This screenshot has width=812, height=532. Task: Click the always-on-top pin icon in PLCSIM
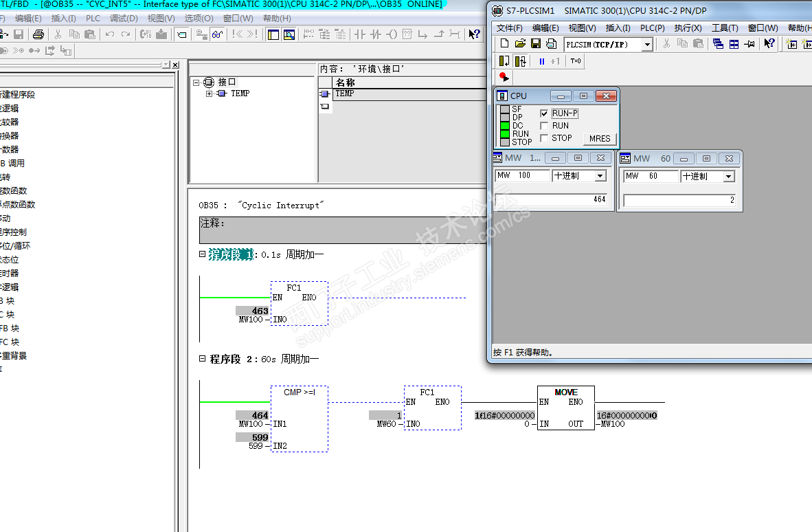[749, 44]
